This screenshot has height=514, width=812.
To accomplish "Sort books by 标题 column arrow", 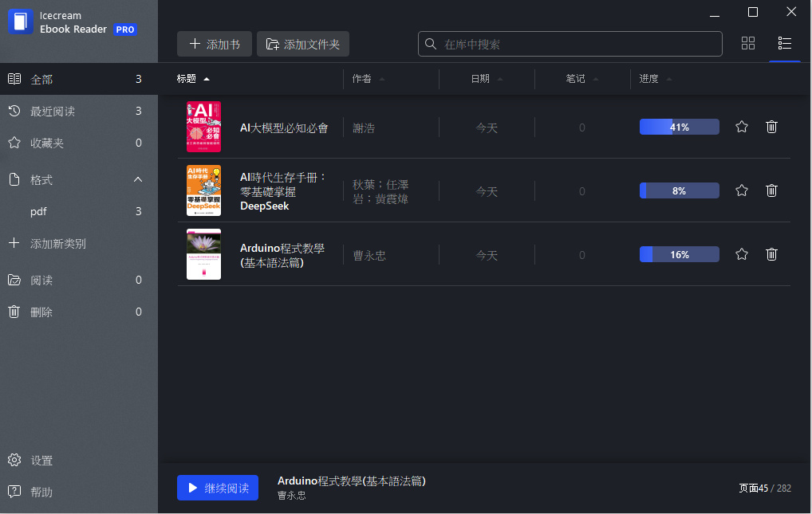I will pos(207,79).
